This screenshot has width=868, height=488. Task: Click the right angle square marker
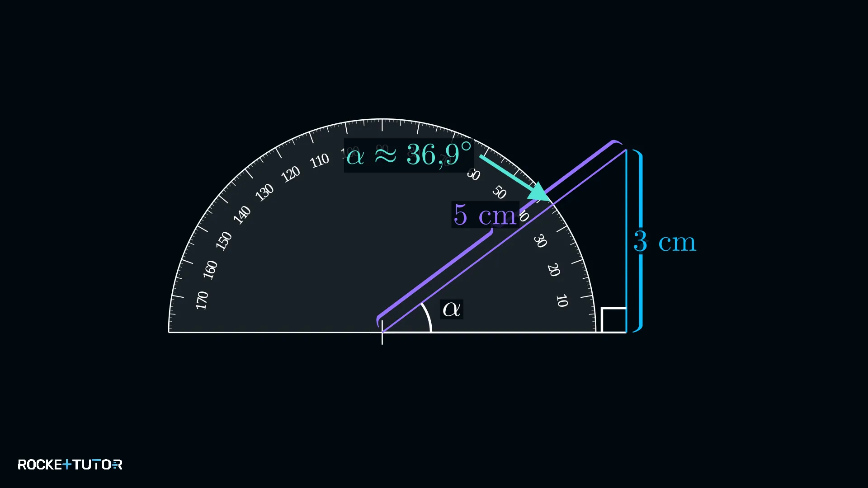point(613,320)
